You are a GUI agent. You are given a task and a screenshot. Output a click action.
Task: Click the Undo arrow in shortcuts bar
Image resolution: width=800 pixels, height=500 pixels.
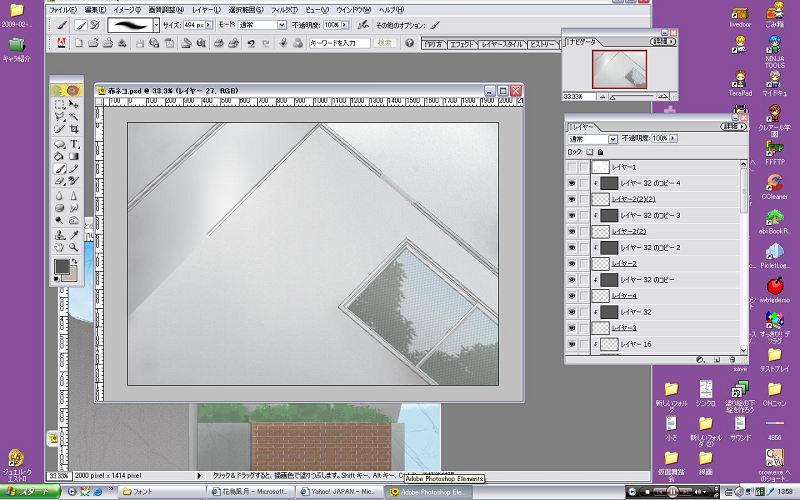(x=251, y=43)
